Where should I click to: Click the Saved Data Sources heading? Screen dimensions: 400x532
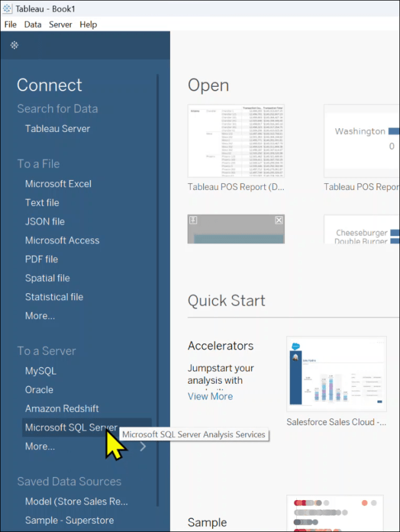click(x=69, y=481)
